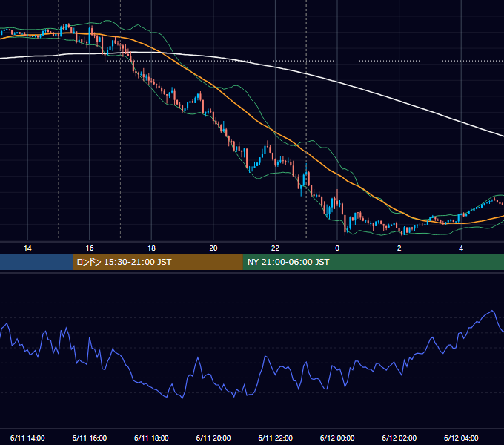The height and width of the screenshot is (445, 504).
Task: Click the 6/11 16:00 date label
Action: [90, 438]
